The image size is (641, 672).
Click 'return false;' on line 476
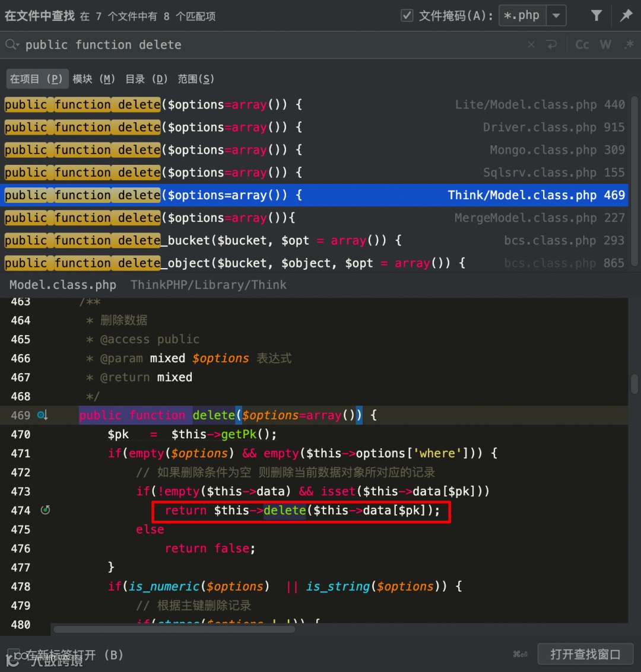pyautogui.click(x=210, y=548)
